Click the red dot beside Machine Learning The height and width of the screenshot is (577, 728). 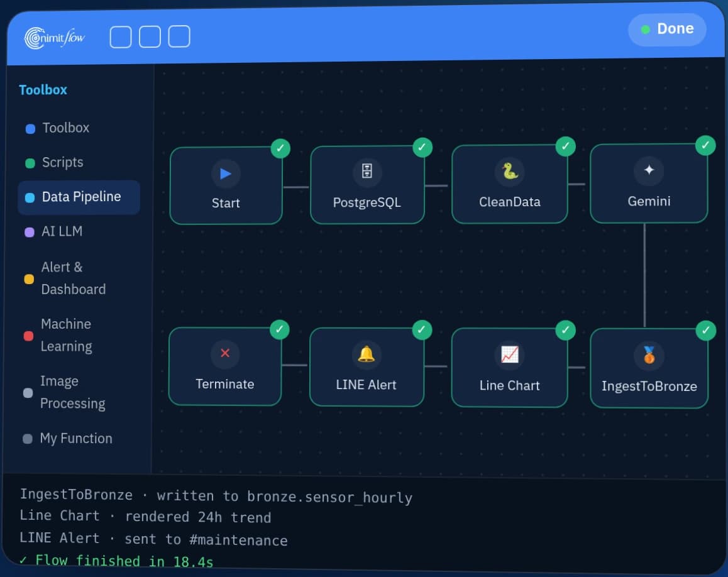pyautogui.click(x=28, y=336)
